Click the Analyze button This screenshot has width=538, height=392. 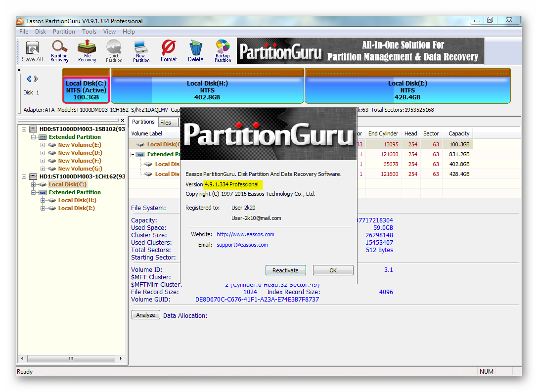tap(145, 315)
